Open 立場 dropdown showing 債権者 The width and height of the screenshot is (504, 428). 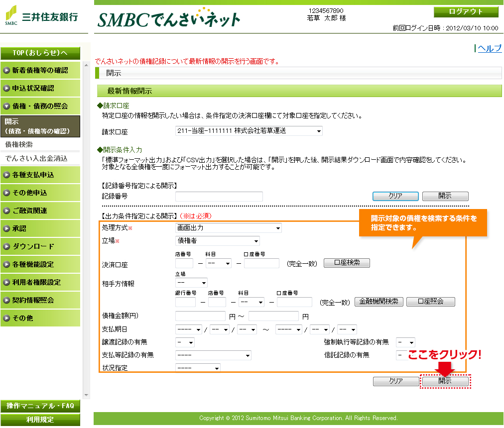pyautogui.click(x=218, y=241)
